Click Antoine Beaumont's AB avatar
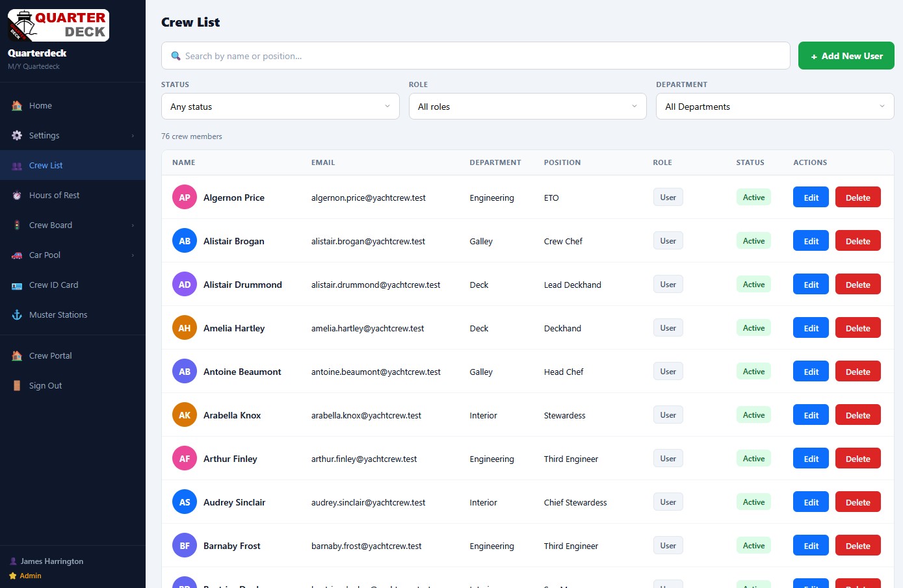This screenshot has height=588, width=903. [185, 372]
